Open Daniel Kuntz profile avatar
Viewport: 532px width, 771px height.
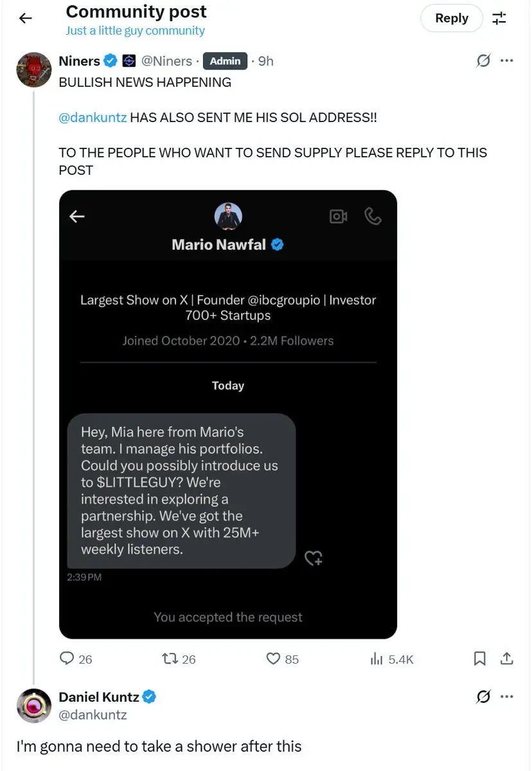pos(33,705)
